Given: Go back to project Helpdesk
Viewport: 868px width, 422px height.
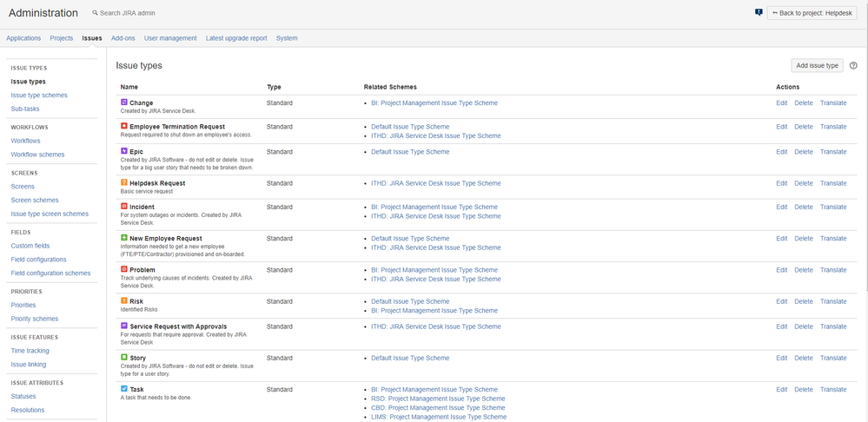Looking at the screenshot, I should 812,13.
